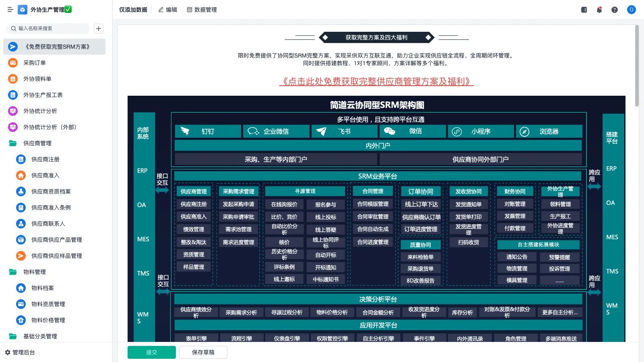Open the help question mark icon
Image resolution: width=644 pixels, height=362 pixels.
pyautogui.click(x=615, y=10)
